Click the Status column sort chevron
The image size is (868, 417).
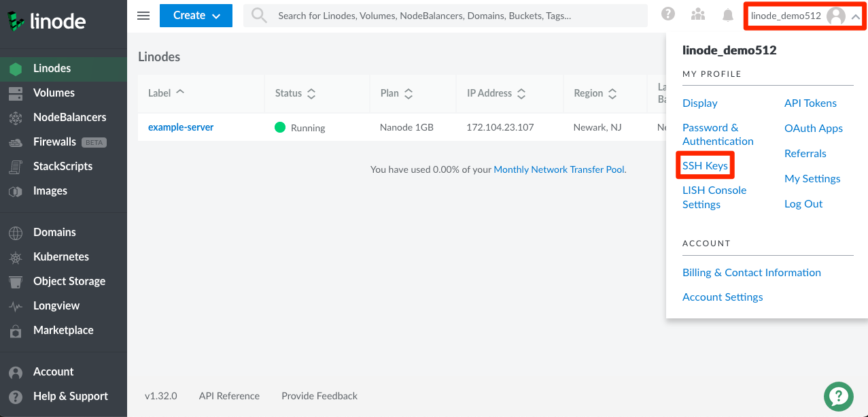pos(311,93)
